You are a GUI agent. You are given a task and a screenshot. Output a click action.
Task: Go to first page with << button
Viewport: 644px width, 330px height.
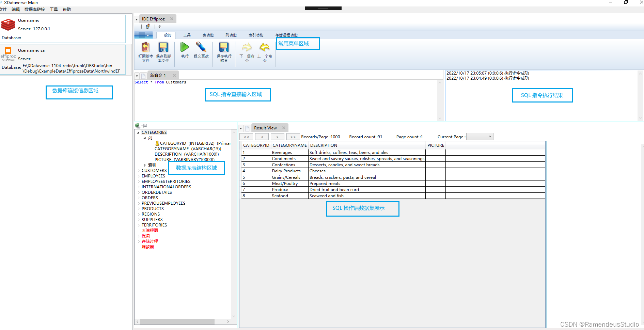246,137
